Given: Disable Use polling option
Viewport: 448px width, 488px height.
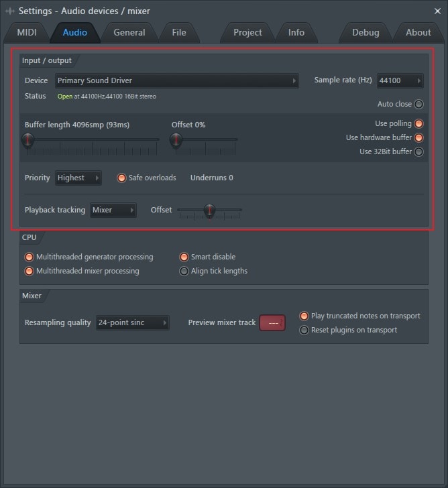Looking at the screenshot, I should (418, 123).
